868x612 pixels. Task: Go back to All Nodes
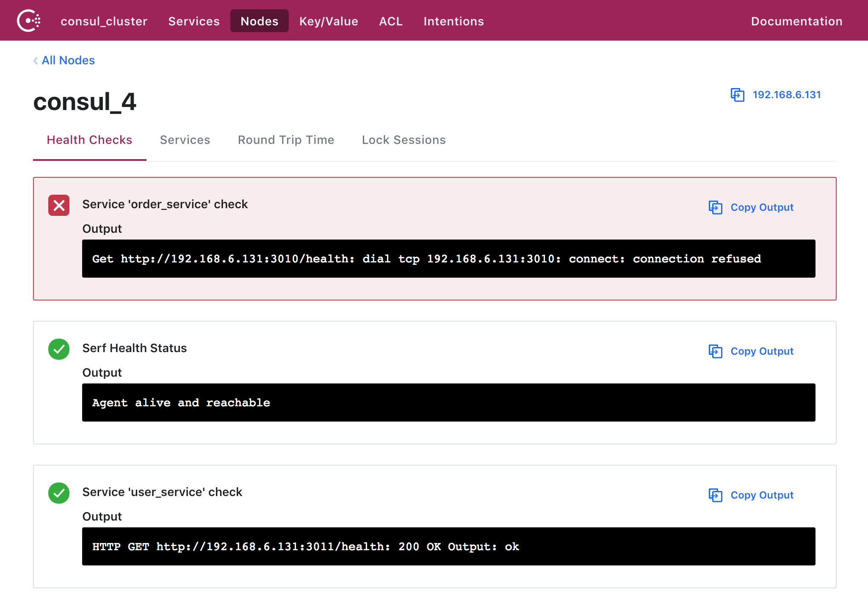pyautogui.click(x=68, y=61)
